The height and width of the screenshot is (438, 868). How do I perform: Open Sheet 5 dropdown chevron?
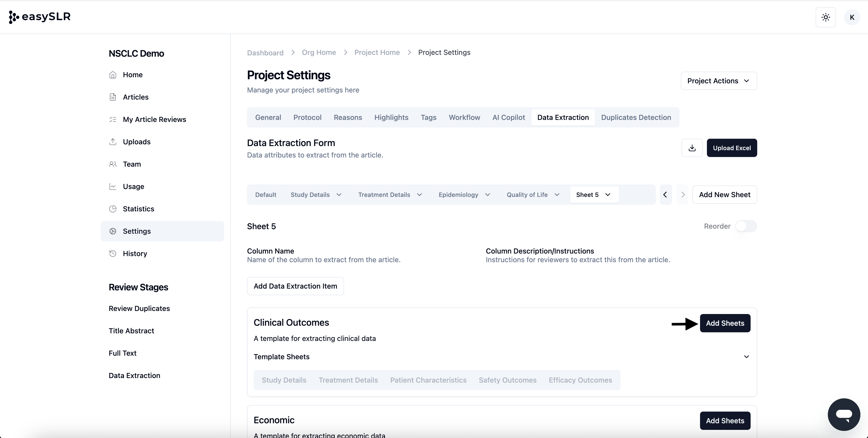[x=608, y=195]
